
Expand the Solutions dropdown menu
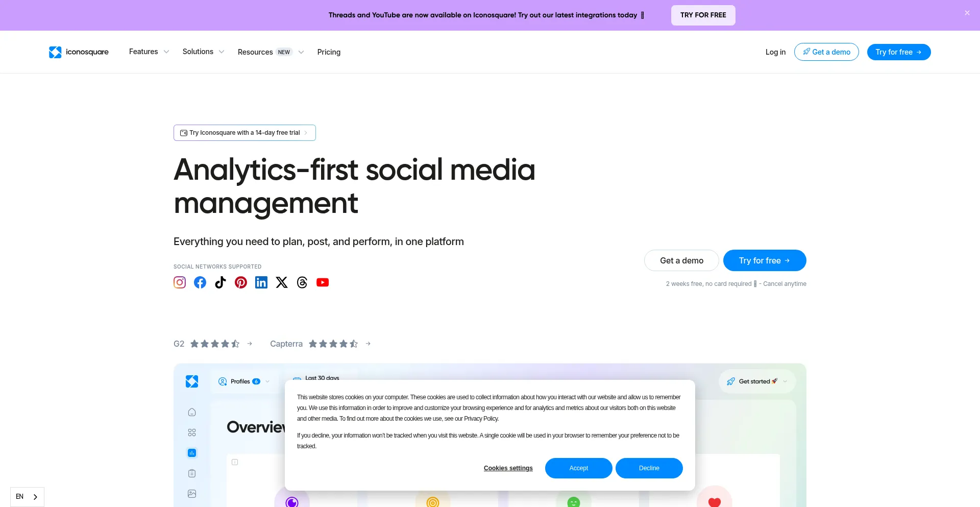[203, 52]
